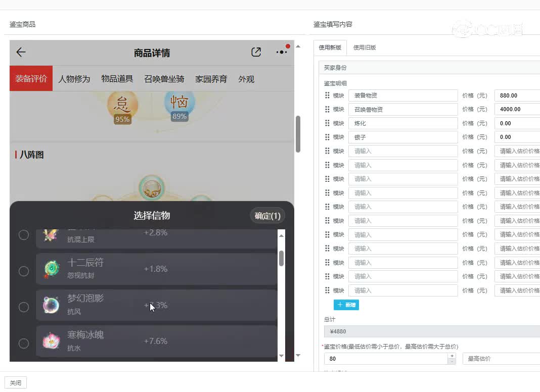The image size is (540, 392).
Task: Click the 寒梅冰魄 +7.6% row
Action: pyautogui.click(x=157, y=341)
